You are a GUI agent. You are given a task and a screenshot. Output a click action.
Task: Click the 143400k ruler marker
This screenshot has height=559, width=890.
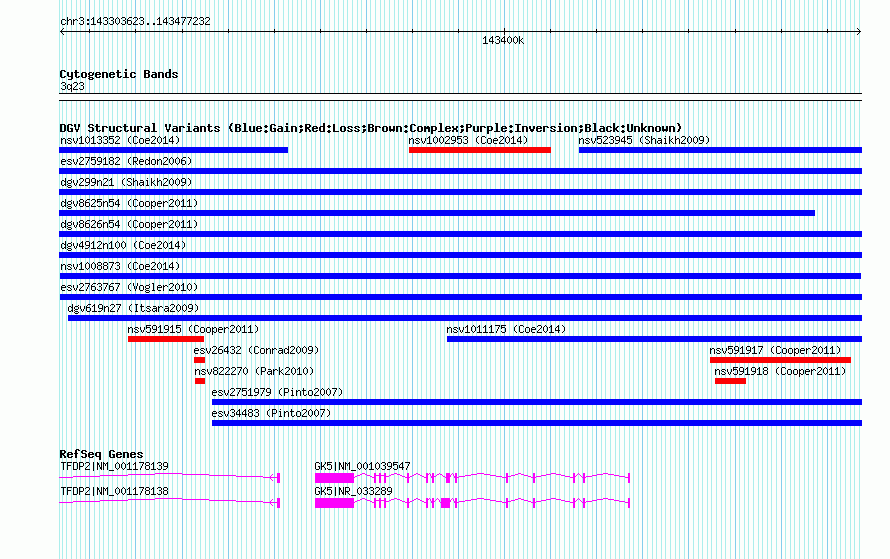(x=503, y=41)
